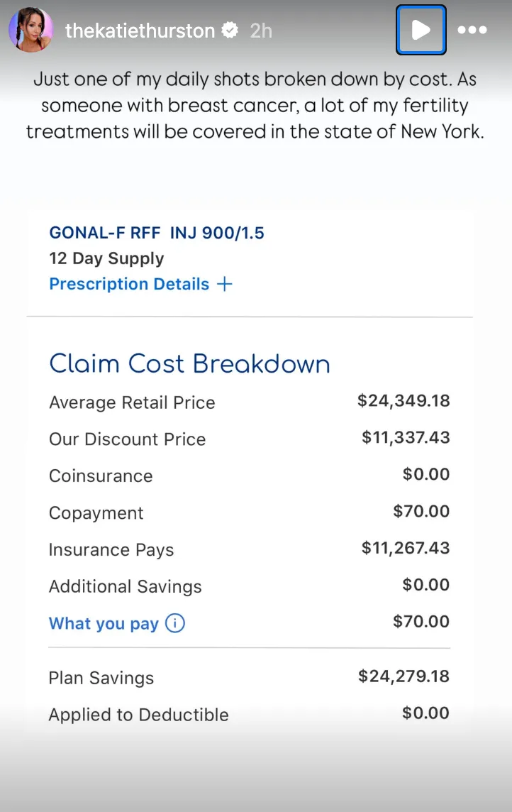This screenshot has height=812, width=512.
Task: Click the What you pay label
Action: [x=104, y=623]
